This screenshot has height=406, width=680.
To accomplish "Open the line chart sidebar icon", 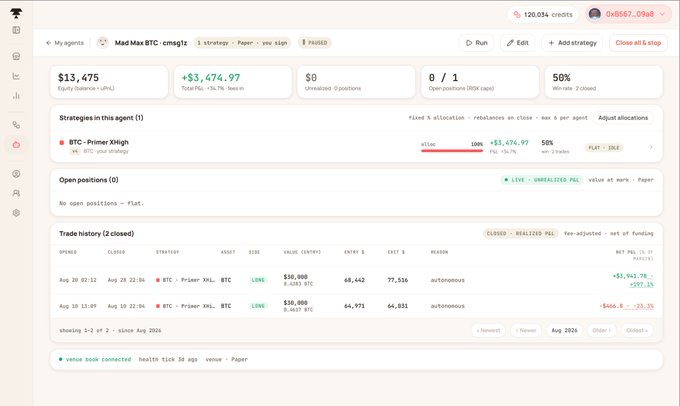I will coord(16,76).
